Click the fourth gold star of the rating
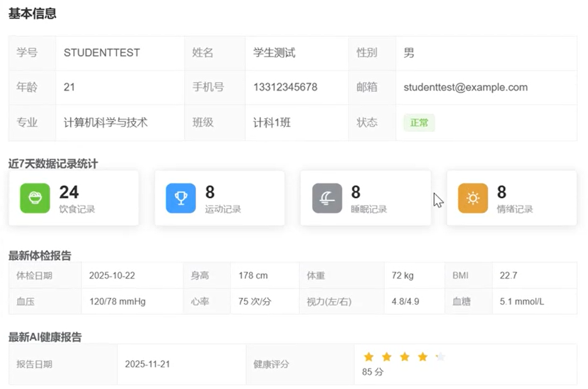The height and width of the screenshot is (389, 588). 422,357
